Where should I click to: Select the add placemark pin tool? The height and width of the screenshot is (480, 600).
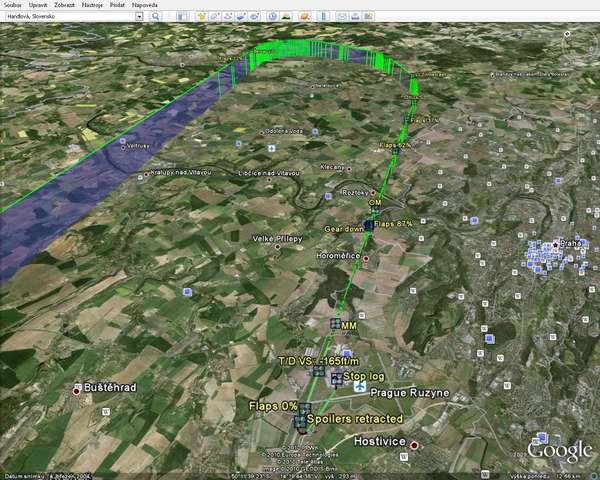201,18
